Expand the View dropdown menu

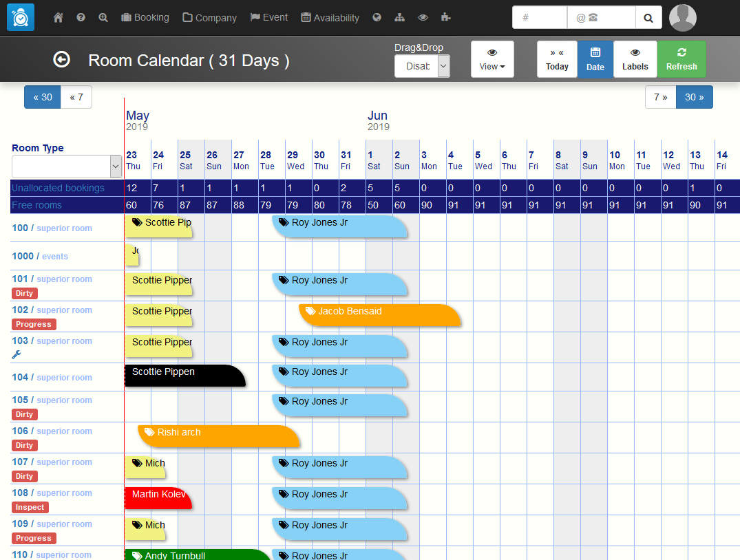coord(491,59)
